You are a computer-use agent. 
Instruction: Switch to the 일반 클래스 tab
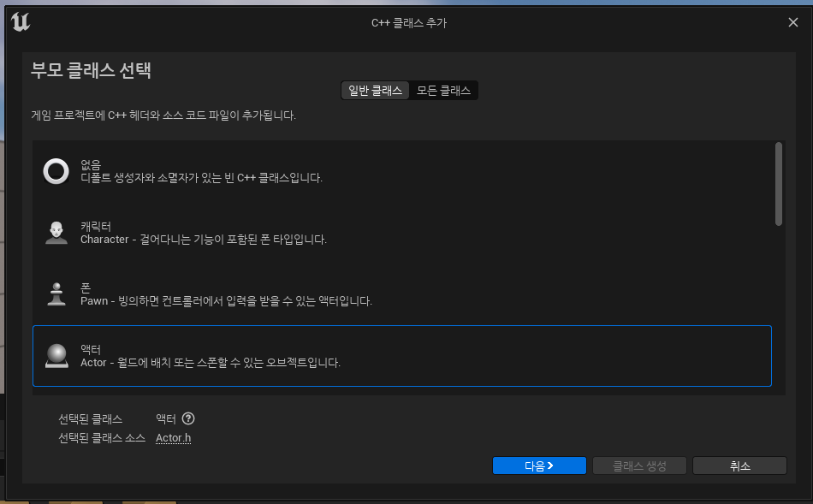[x=376, y=91]
